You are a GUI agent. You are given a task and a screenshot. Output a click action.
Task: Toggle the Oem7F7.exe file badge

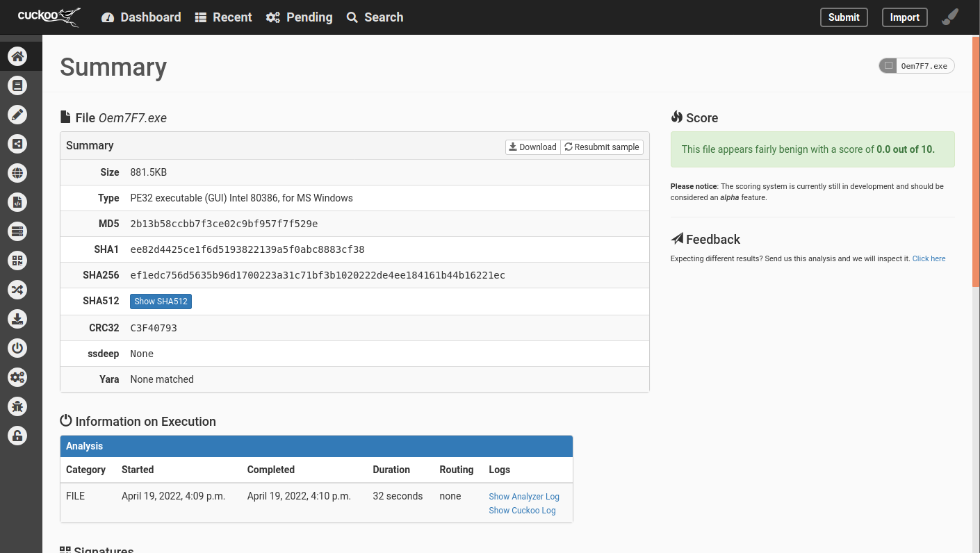[916, 66]
